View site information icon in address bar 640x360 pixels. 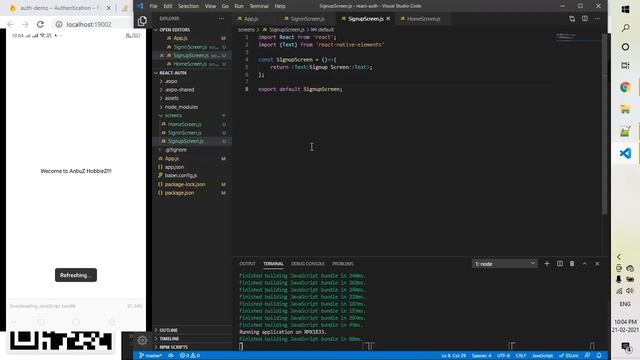click(59, 24)
